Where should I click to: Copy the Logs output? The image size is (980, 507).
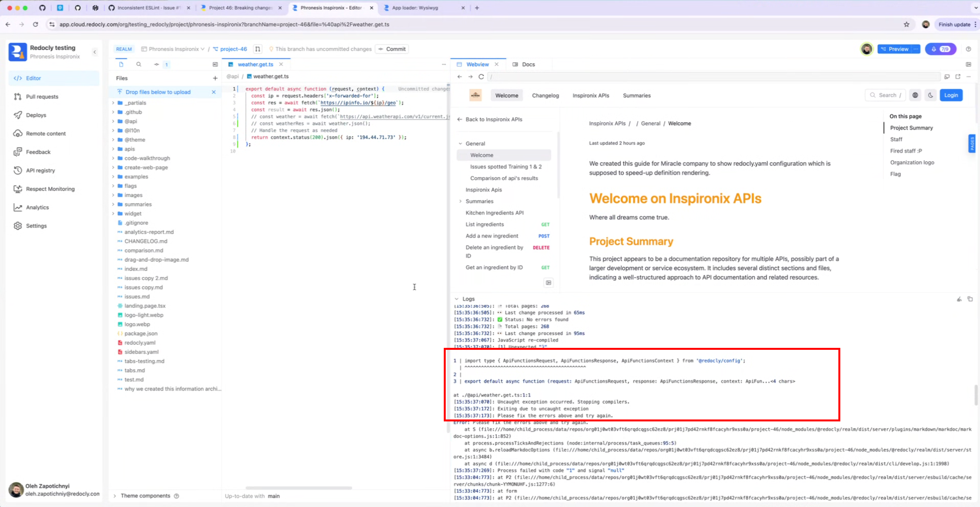[x=970, y=299]
